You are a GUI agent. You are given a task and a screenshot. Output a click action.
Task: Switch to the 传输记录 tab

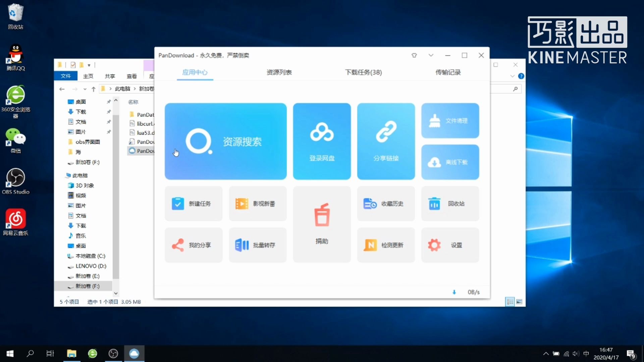point(448,72)
